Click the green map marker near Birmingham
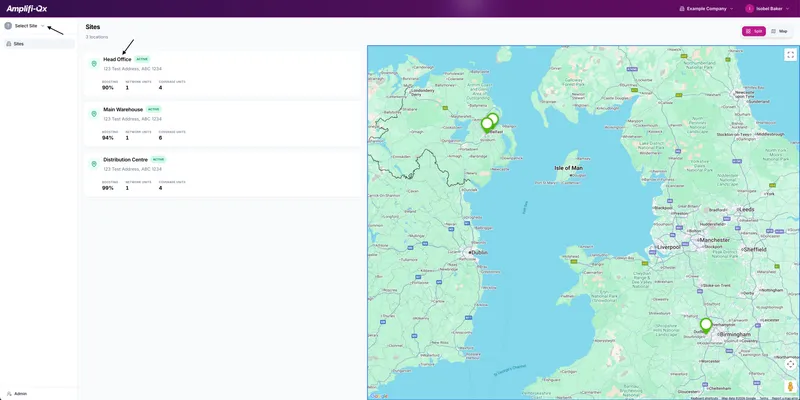Viewport: 800px width, 400px height. point(706,325)
